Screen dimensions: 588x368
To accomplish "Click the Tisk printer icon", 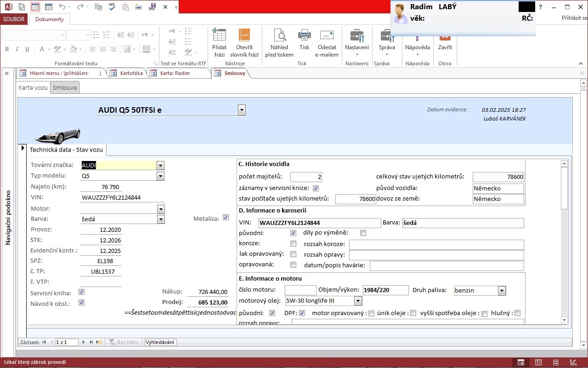I will 304,35.
